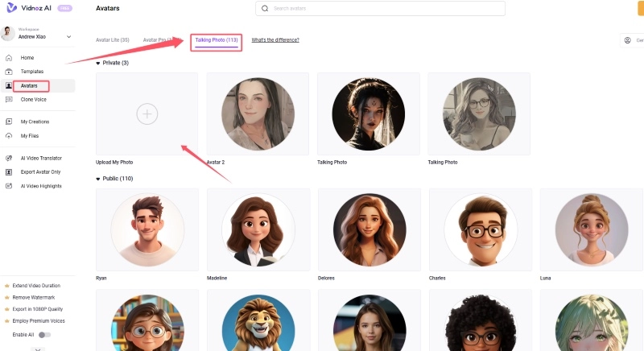Screen dimensions: 644x351
Task: Expand the Andrew Xiao workspace dropdown
Action: [x=68, y=36]
